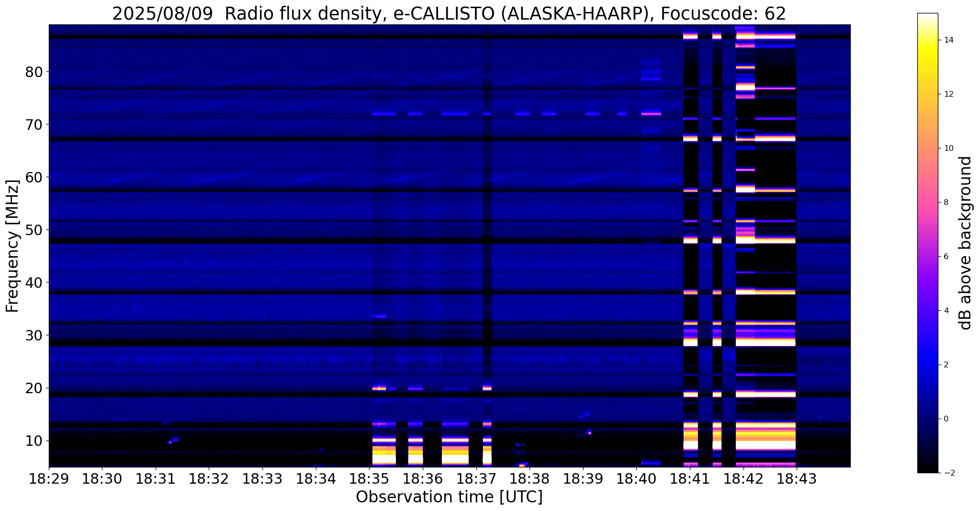The image size is (980, 511).
Task: Click the colorbar tick label 12
Action: (948, 94)
